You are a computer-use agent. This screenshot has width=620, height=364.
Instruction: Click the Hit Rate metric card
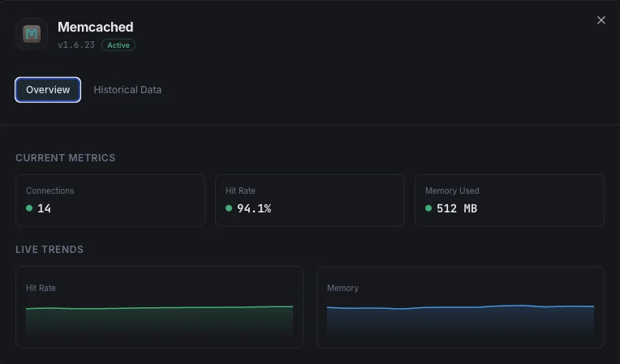click(x=310, y=200)
